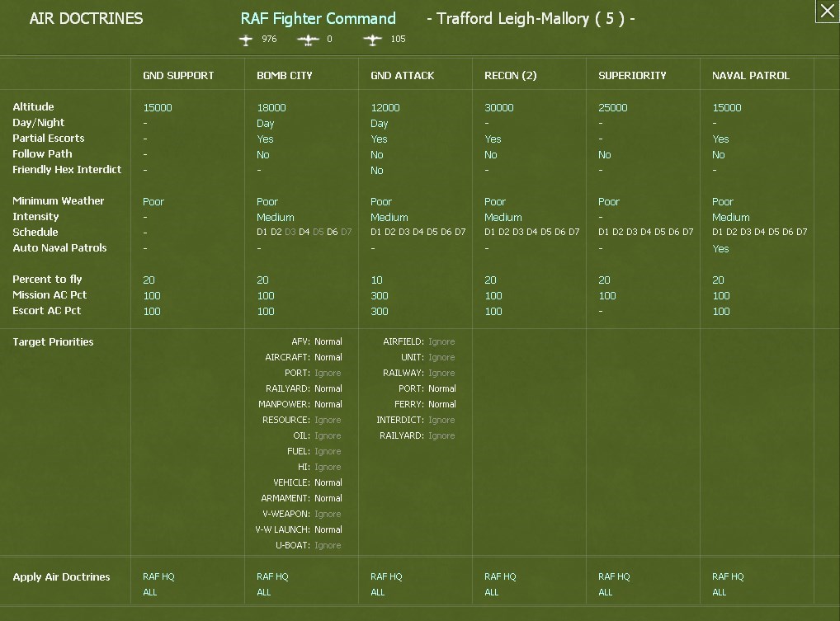Cycle BOMB CITY Minimum Weather Poor
Viewport: 840px width, 621px height.
point(267,202)
